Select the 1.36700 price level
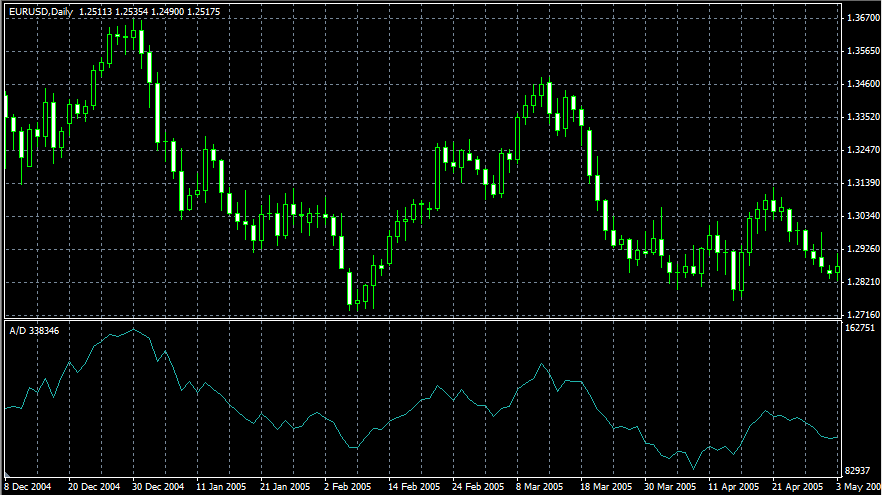This screenshot has width=882, height=495. point(863,19)
